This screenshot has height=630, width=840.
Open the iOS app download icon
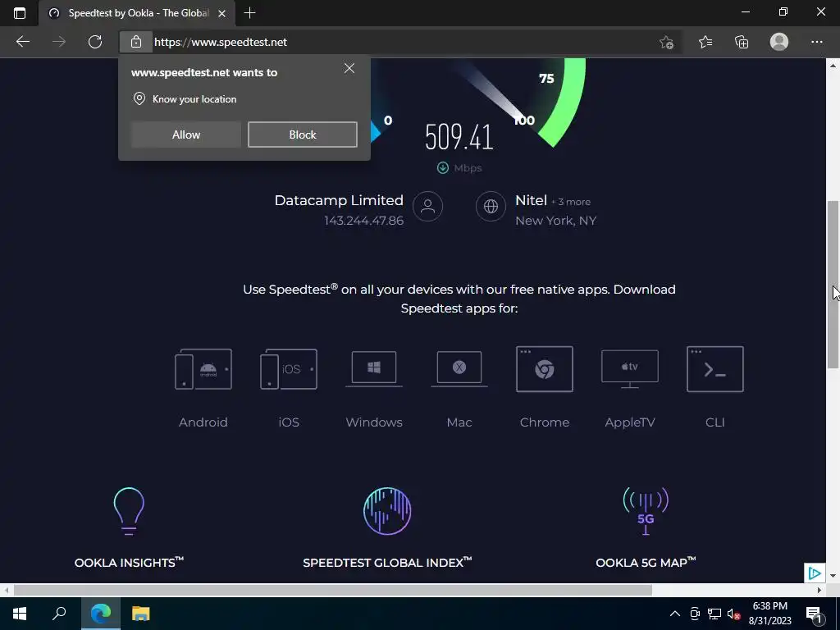[289, 369]
